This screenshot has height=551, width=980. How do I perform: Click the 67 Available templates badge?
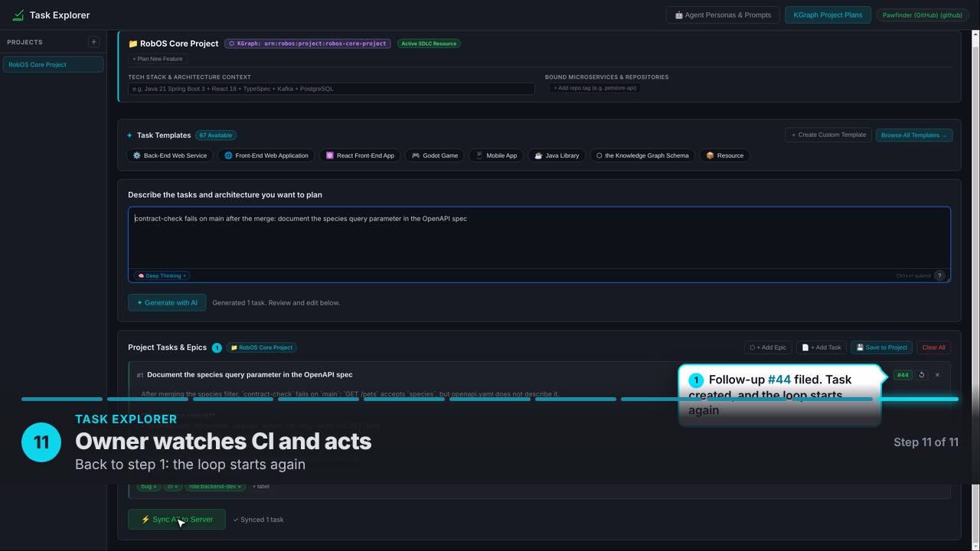(215, 135)
